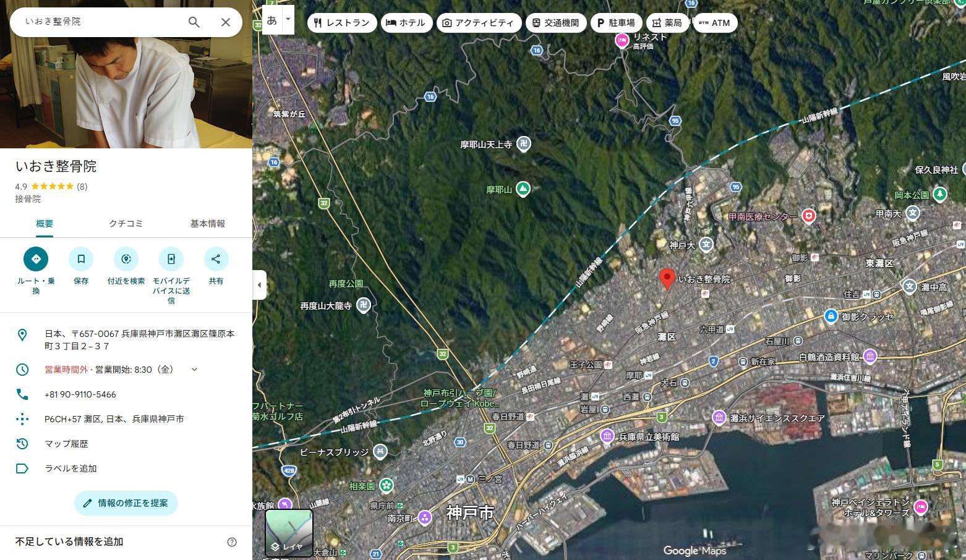This screenshot has height=560, width=966.
Task: Expand the business hours chevron
Action: coord(194,370)
